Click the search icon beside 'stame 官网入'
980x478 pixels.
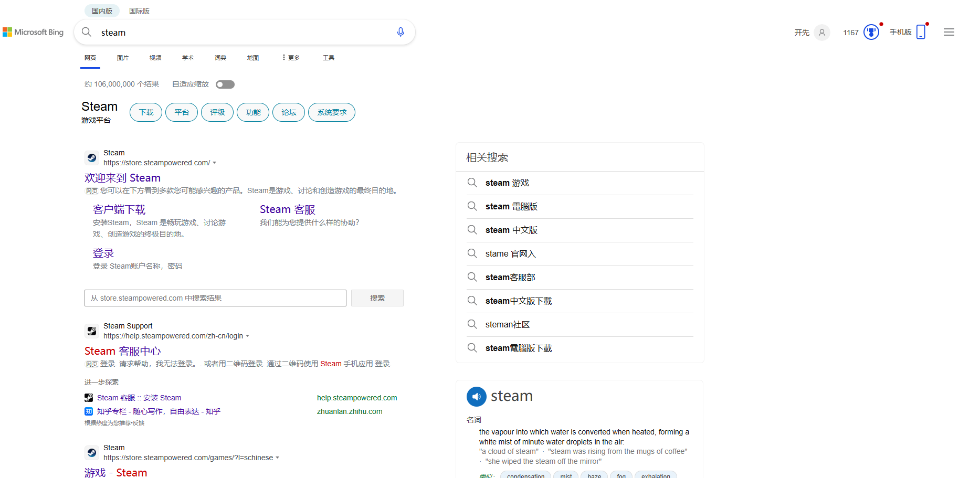472,253
